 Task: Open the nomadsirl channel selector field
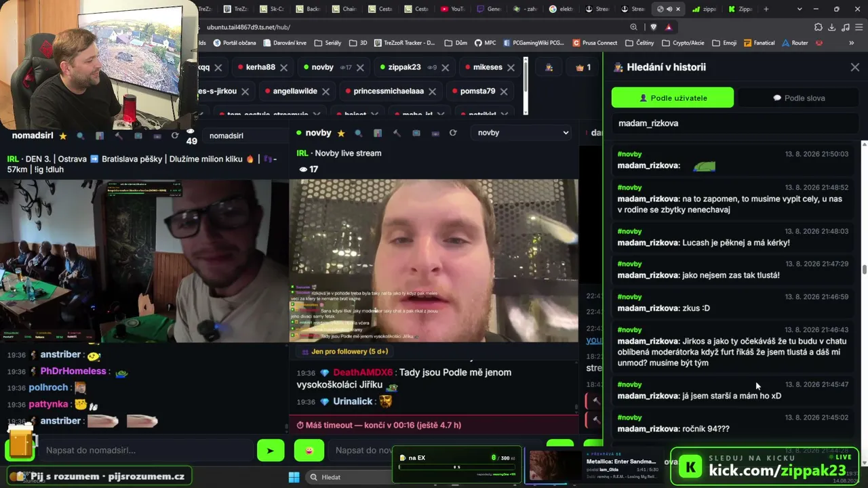coord(245,136)
